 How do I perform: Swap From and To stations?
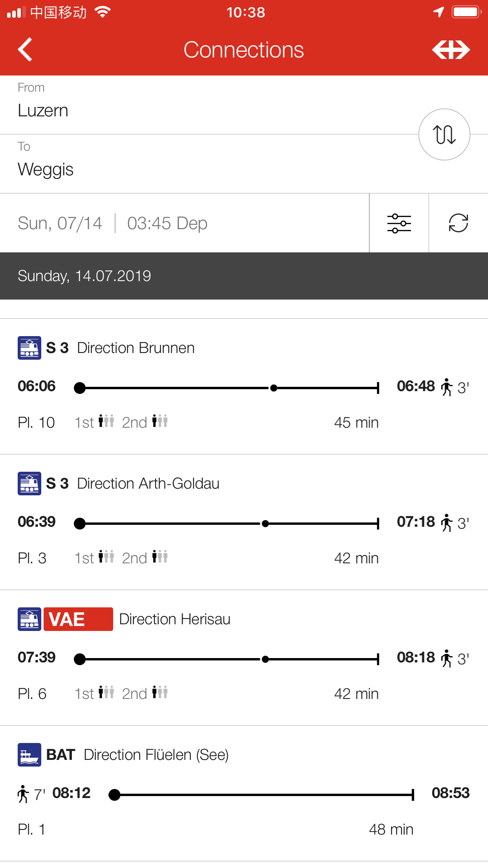444,134
